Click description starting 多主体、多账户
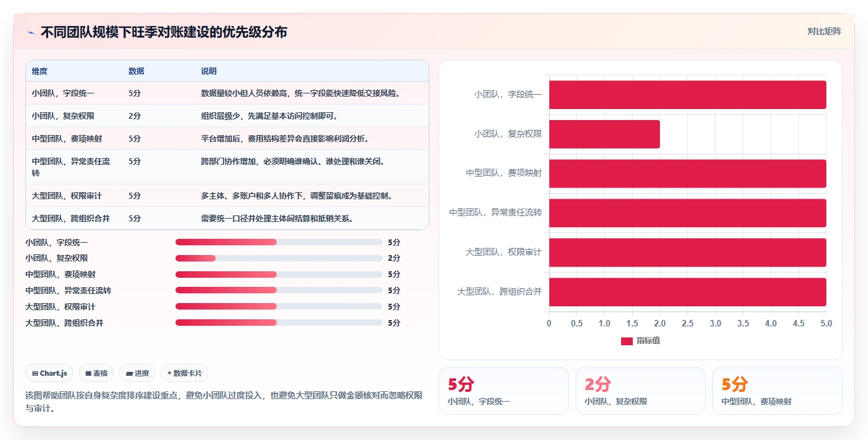This screenshot has height=440, width=868. (297, 196)
